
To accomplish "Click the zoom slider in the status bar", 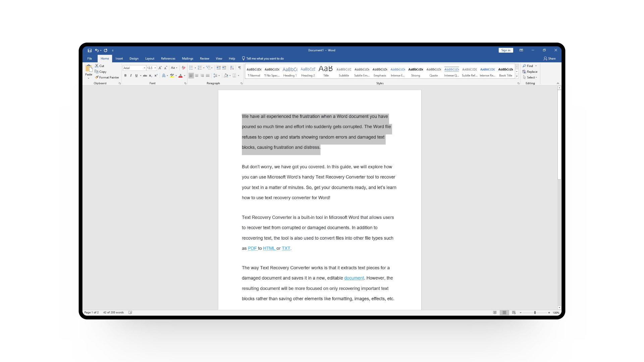I will point(535,312).
